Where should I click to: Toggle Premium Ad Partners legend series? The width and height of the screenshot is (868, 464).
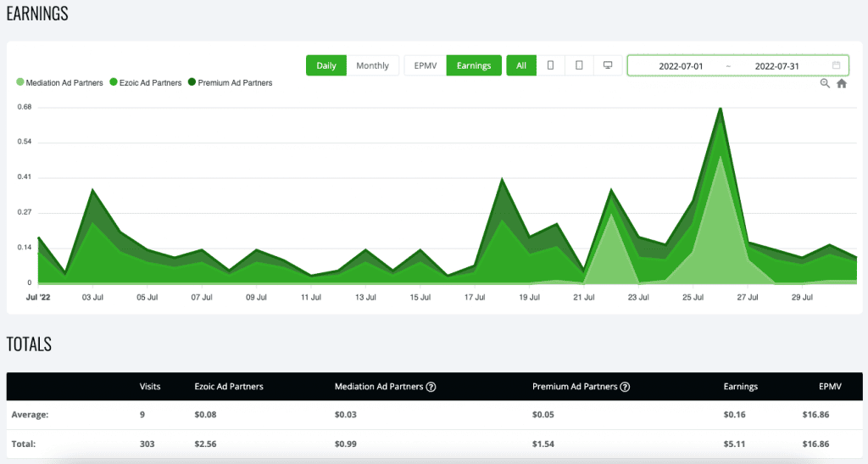pyautogui.click(x=231, y=82)
